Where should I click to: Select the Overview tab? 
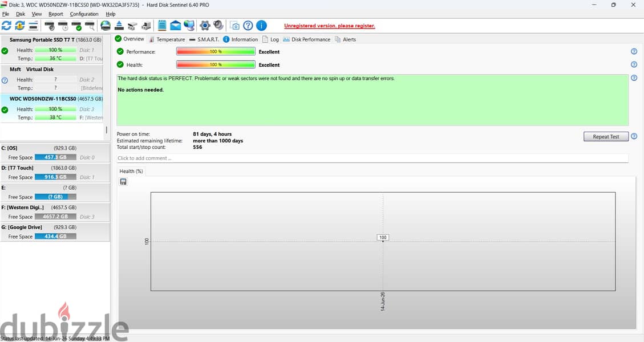(129, 39)
